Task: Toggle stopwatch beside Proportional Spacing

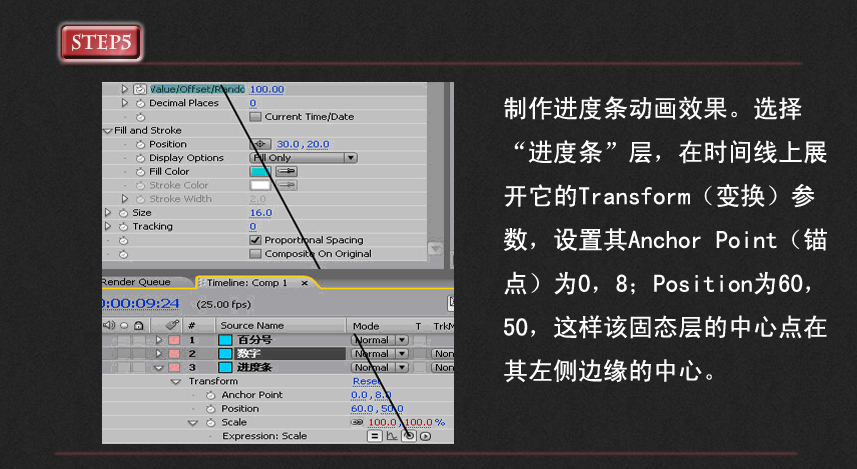Action: click(x=124, y=241)
